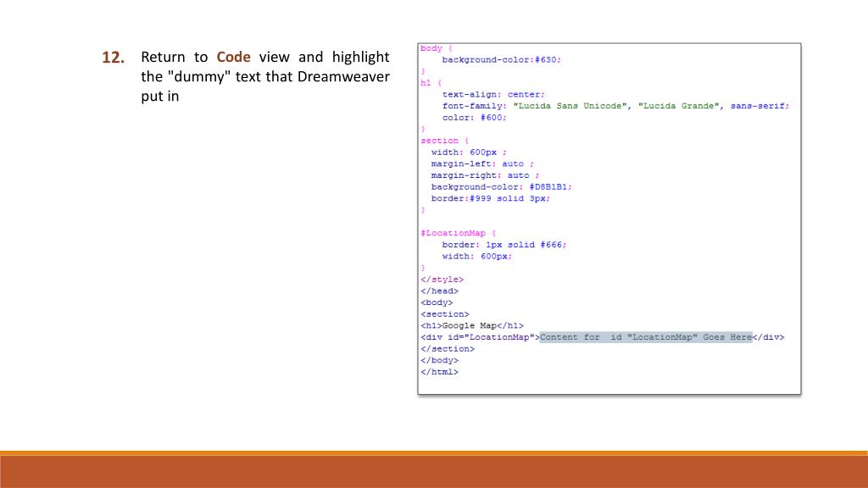Click the "background-color:#630;" line
The height and width of the screenshot is (488, 868).
(502, 60)
